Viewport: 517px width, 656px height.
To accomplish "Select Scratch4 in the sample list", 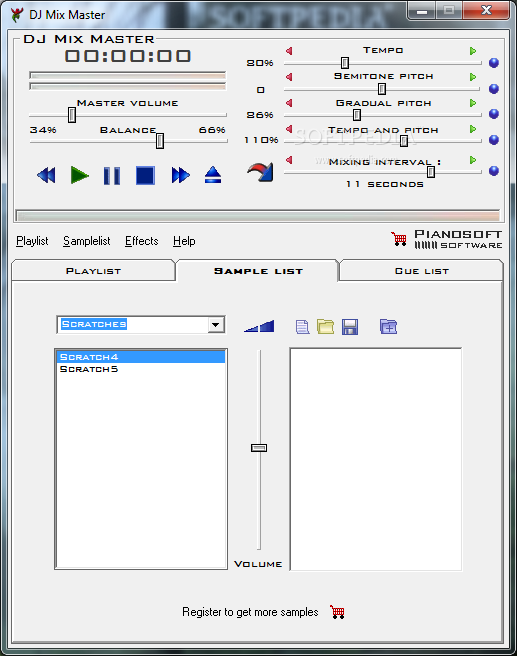I will (x=141, y=357).
